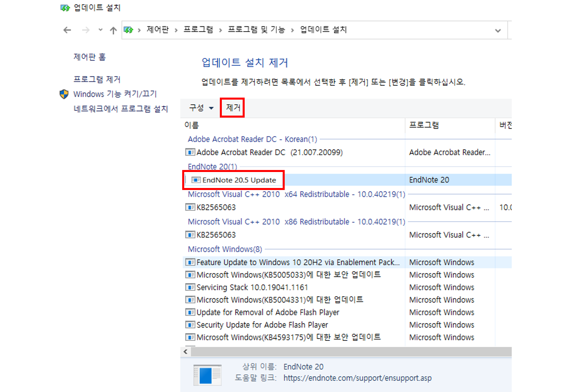Viewport: 567px width, 392px height.
Task: Click Adobe Acrobat Reader... program cell
Action: coord(450,152)
